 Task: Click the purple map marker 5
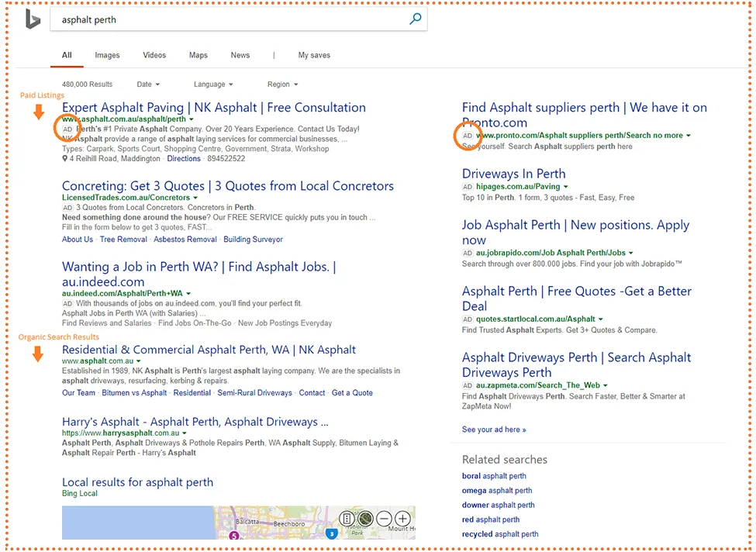(x=234, y=535)
